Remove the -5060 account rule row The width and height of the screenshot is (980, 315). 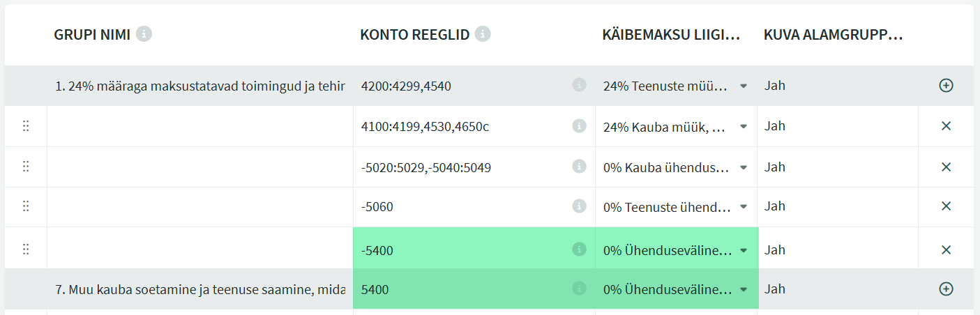(x=946, y=206)
